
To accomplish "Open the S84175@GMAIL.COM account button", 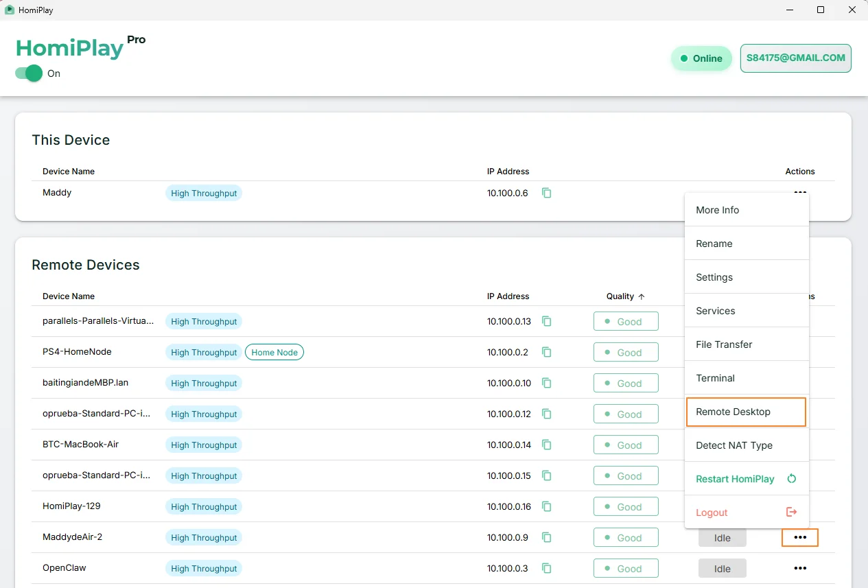I will tap(796, 58).
